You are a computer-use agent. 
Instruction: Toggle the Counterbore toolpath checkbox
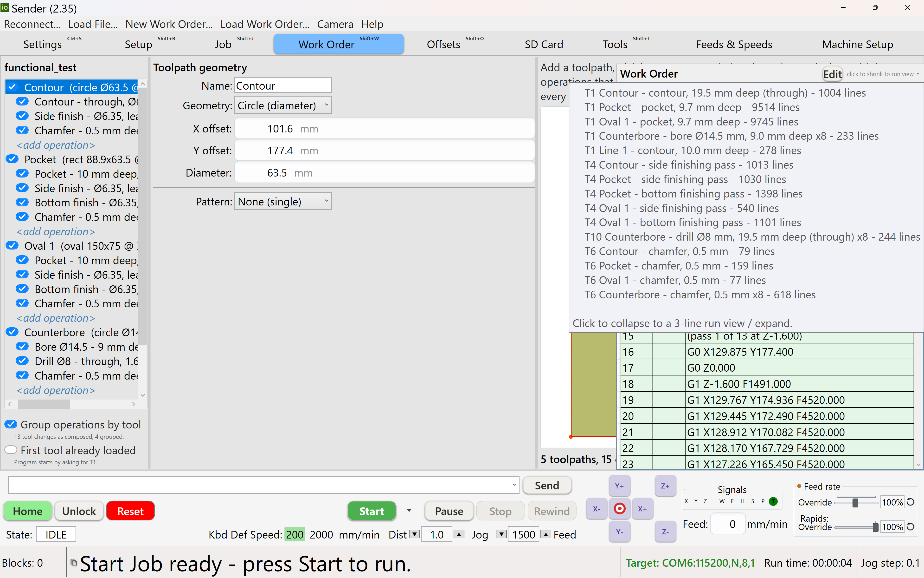[x=12, y=332]
